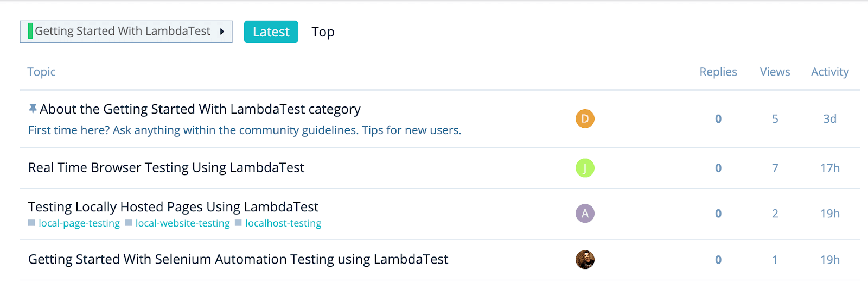Expand Getting Started With LambdaTest category dropdown
The width and height of the screenshot is (868, 282).
[x=123, y=32]
